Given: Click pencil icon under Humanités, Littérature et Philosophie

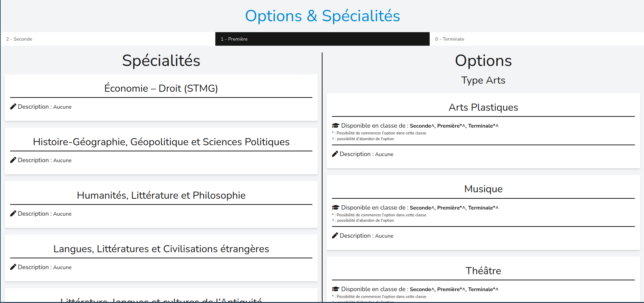Looking at the screenshot, I should pyautogui.click(x=13, y=214).
